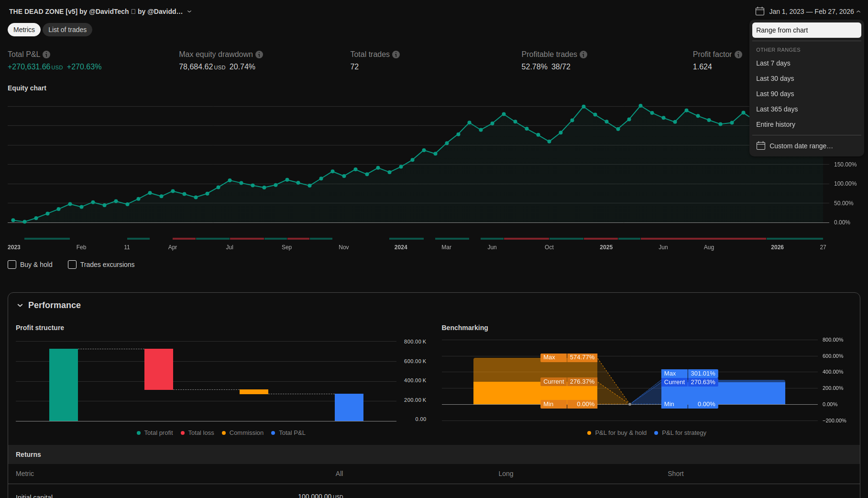Screen dimensions: 868x498
Task: Click the Profitable trades info icon
Action: click(583, 55)
